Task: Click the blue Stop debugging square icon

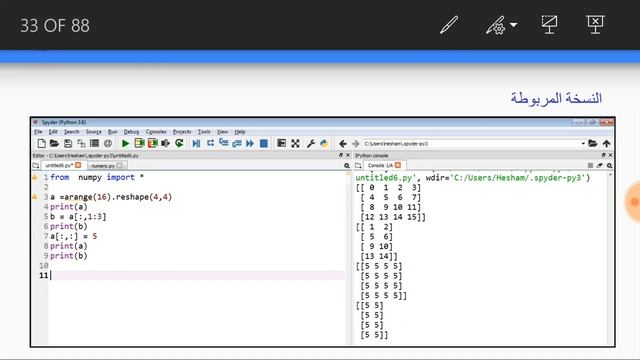Action: pyautogui.click(x=264, y=143)
